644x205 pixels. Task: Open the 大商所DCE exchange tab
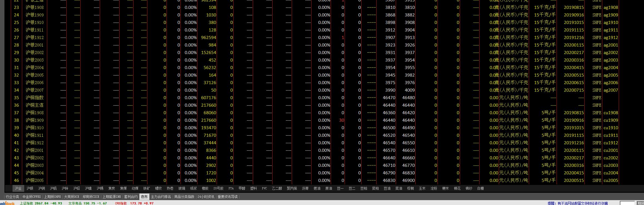[72, 197]
